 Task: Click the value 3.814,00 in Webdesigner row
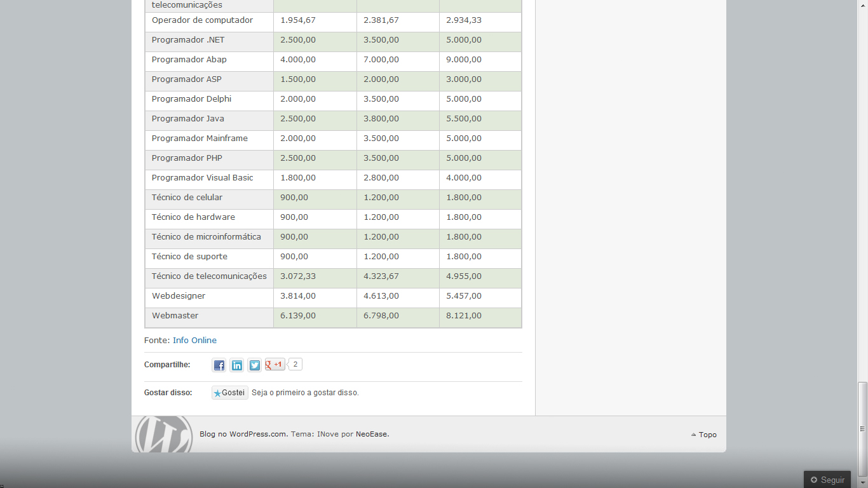298,296
